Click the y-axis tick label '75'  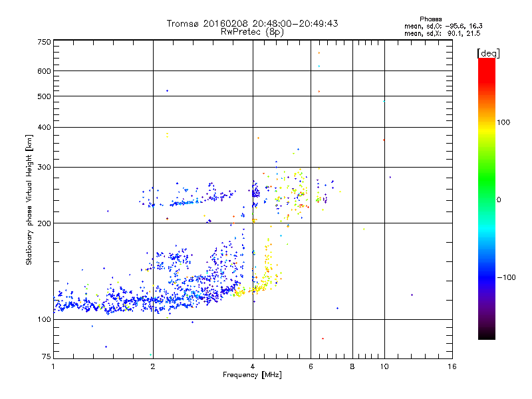[x=47, y=356]
